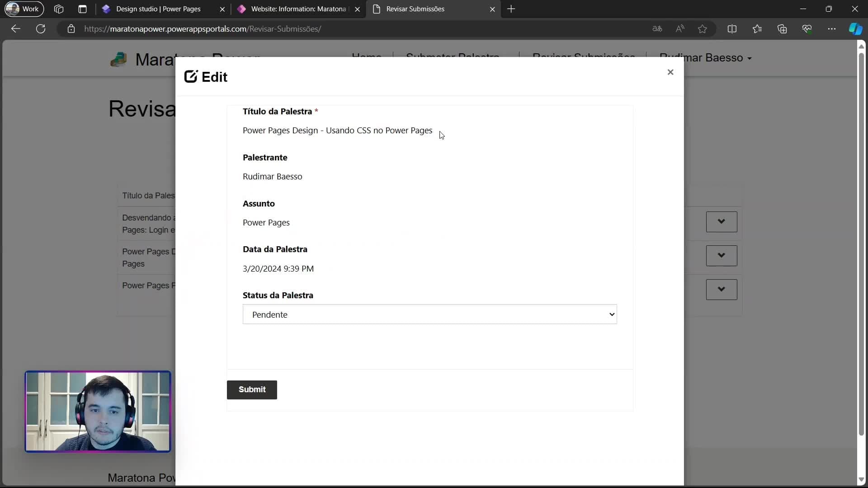Click the talk title Power Pages Design text
The image size is (868, 488).
click(x=337, y=131)
